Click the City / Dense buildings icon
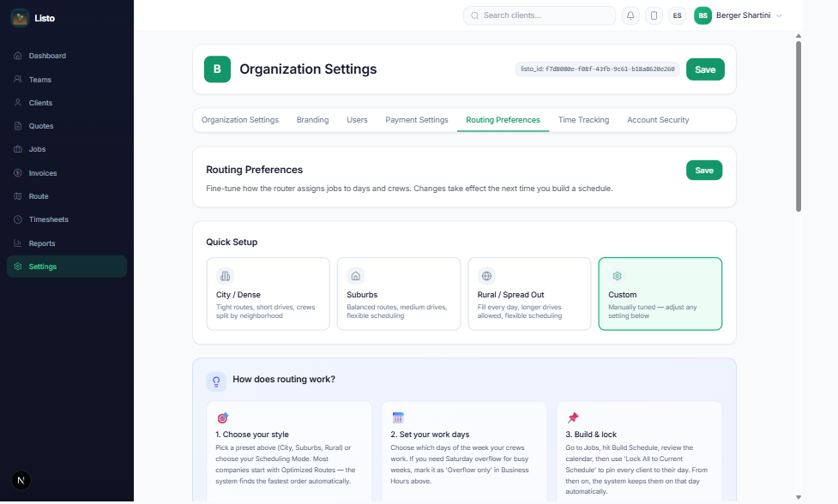This screenshot has width=838, height=504. tap(225, 276)
